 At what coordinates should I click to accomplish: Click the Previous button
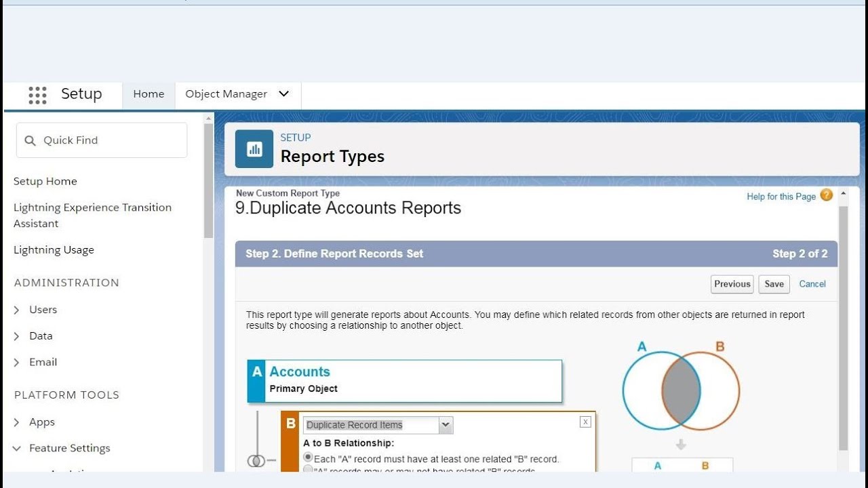click(732, 284)
